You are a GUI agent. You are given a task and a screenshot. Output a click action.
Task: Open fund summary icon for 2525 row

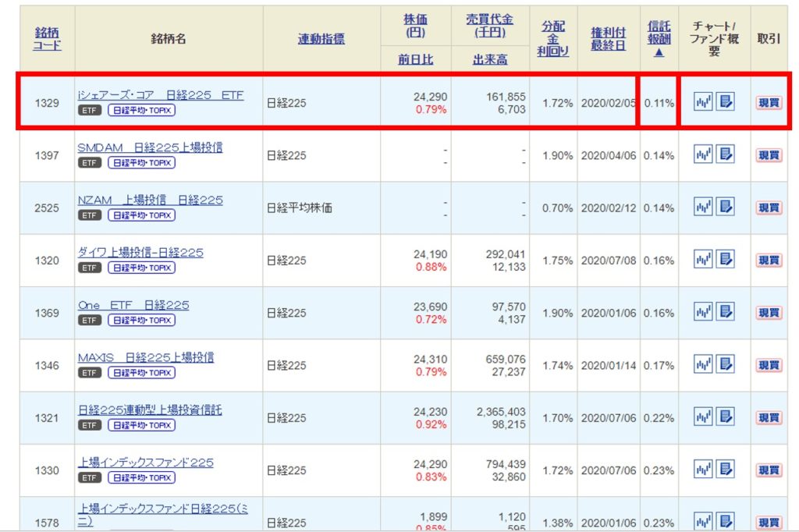725,207
